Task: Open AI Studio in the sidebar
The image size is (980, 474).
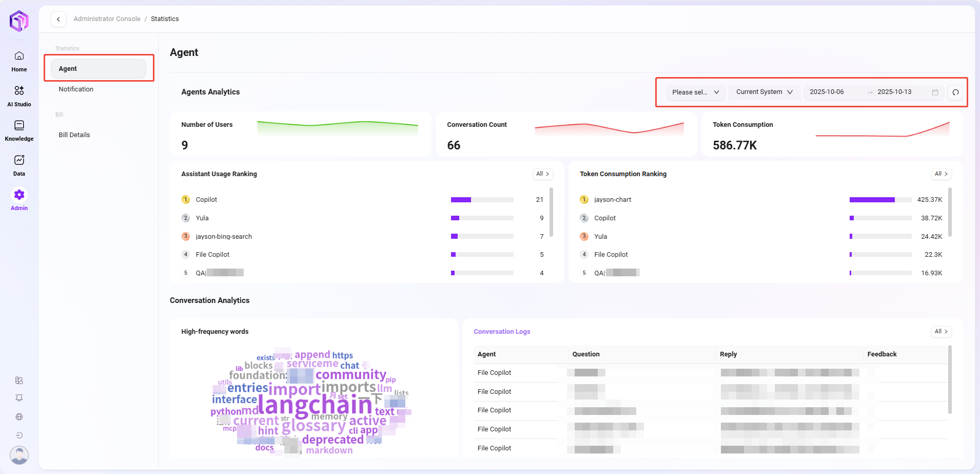Action: pyautogui.click(x=19, y=96)
